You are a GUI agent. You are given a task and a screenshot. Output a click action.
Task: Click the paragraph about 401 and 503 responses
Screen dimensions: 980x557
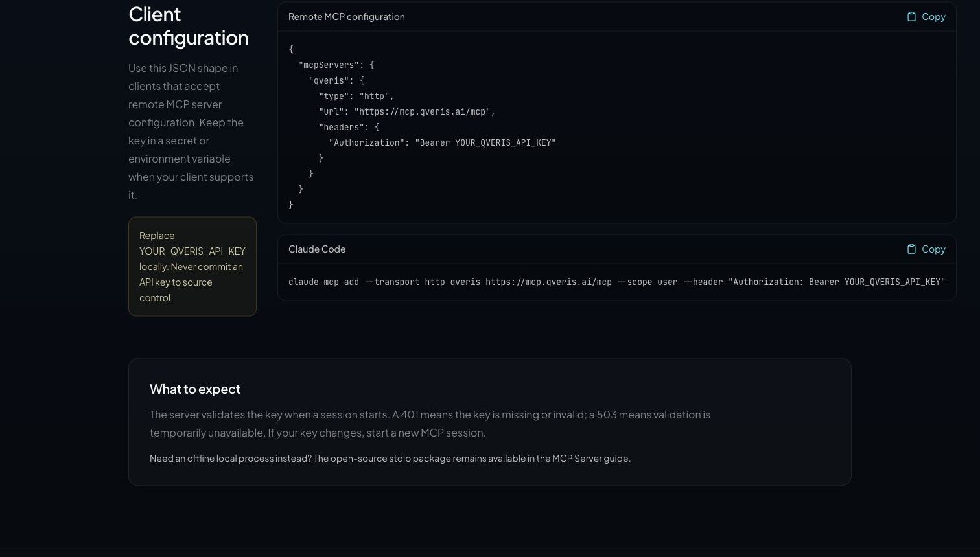430,424
